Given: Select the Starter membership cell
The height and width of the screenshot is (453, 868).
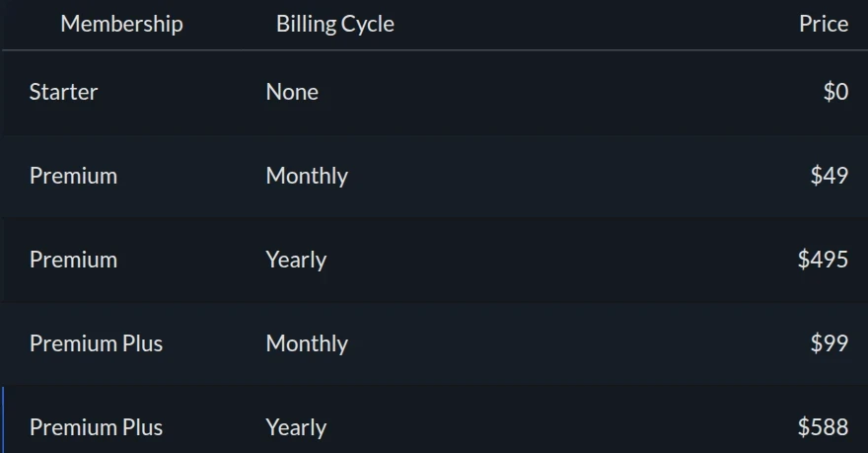Looking at the screenshot, I should coord(64,92).
